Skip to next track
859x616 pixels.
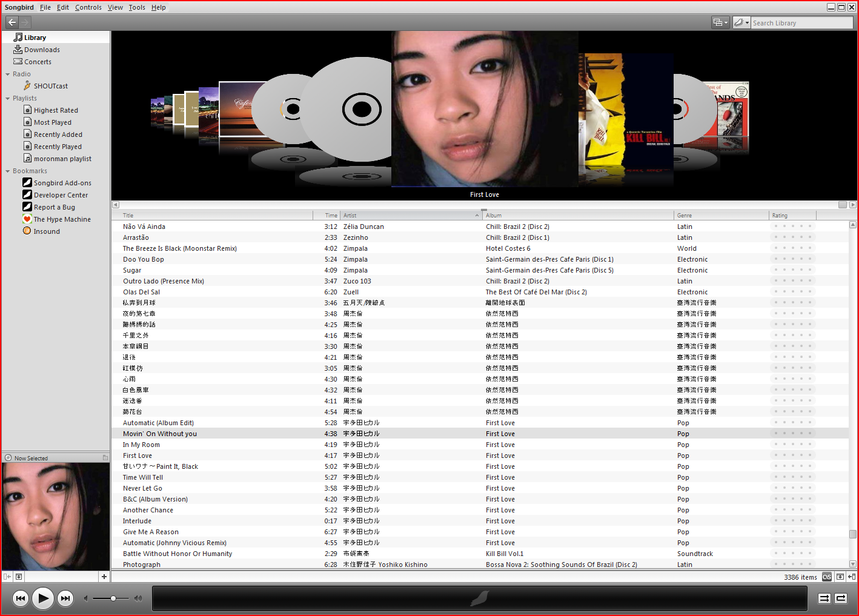[x=65, y=598]
